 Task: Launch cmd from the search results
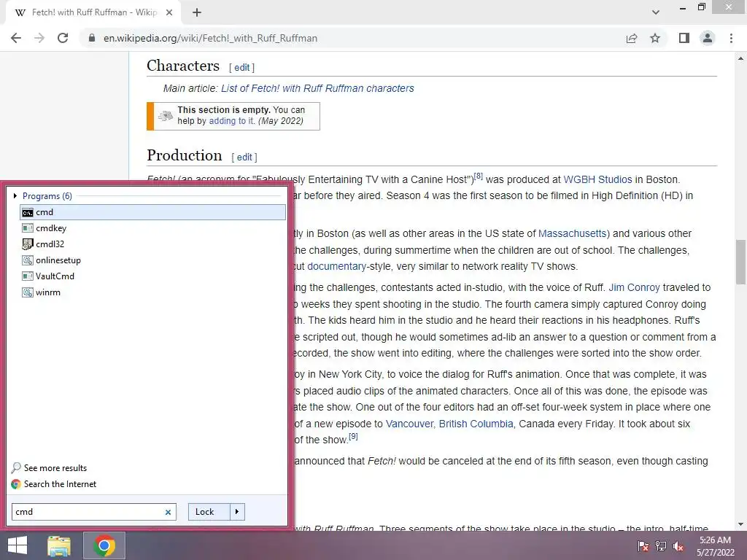point(153,212)
